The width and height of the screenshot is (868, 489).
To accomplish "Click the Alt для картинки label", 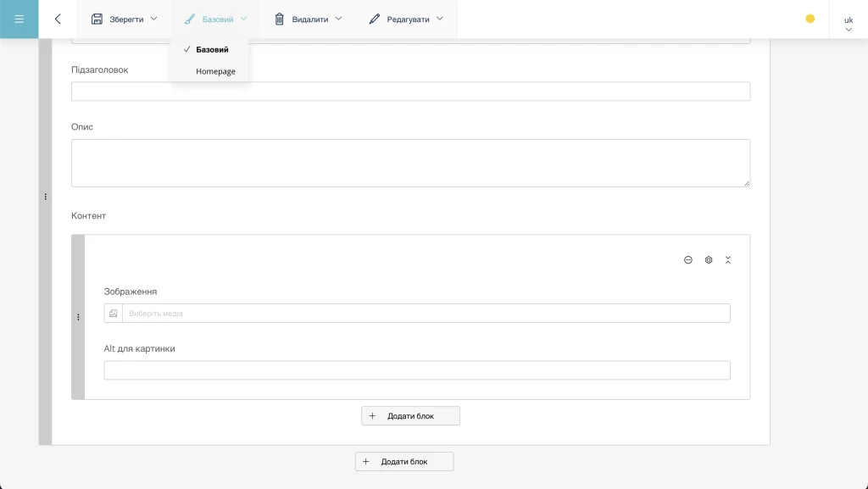I will click(140, 348).
